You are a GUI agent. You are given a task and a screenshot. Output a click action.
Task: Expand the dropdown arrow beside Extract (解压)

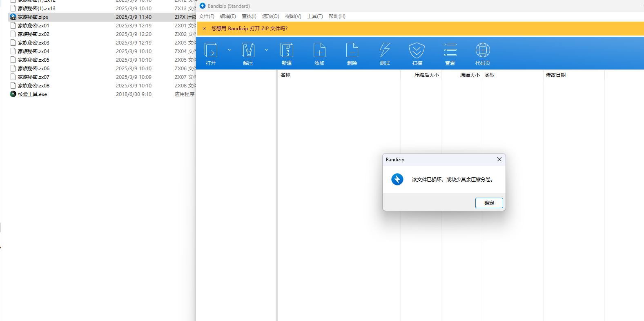point(266,50)
